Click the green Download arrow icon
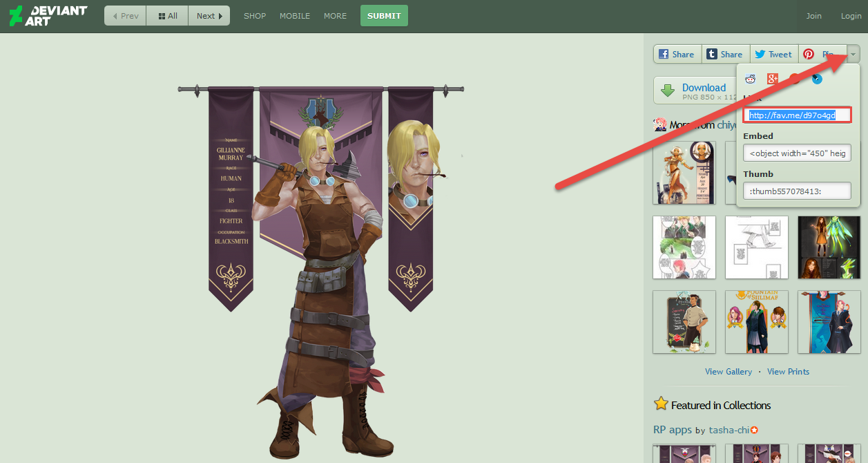Viewport: 868px width, 463px height. pyautogui.click(x=668, y=91)
